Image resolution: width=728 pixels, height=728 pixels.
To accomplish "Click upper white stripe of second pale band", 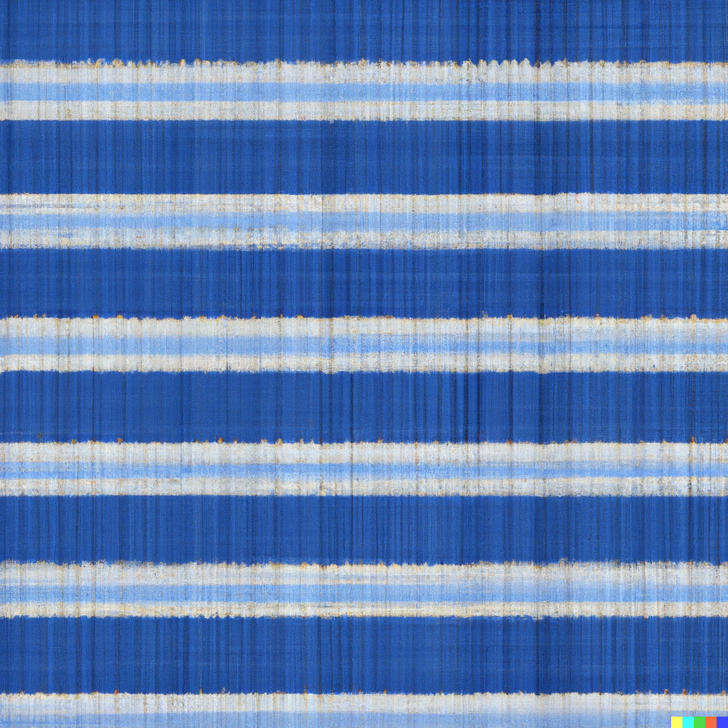I will pyautogui.click(x=364, y=204).
